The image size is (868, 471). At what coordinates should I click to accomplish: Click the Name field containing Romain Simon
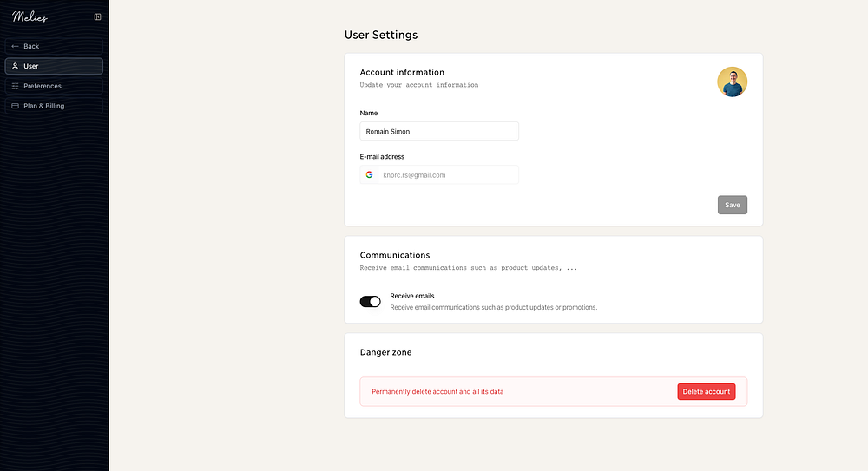pos(439,131)
